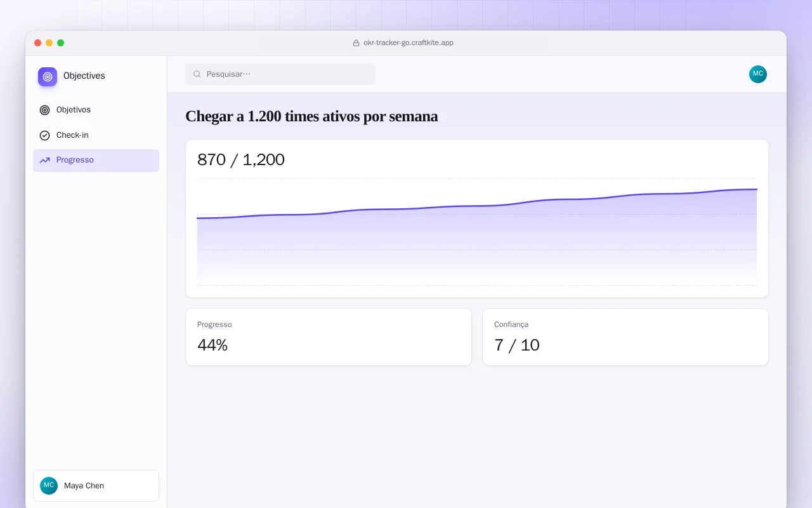812x508 pixels.
Task: Click the 870 / 1,200 value
Action: 241,159
